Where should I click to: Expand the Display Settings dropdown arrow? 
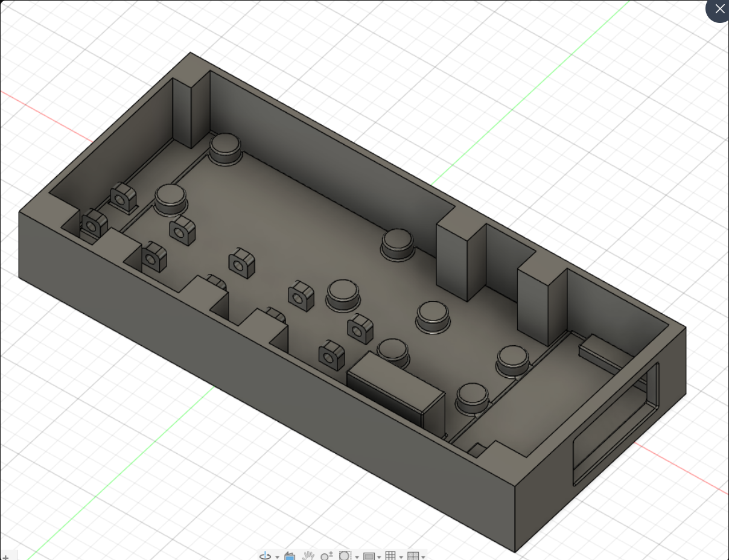click(x=379, y=557)
